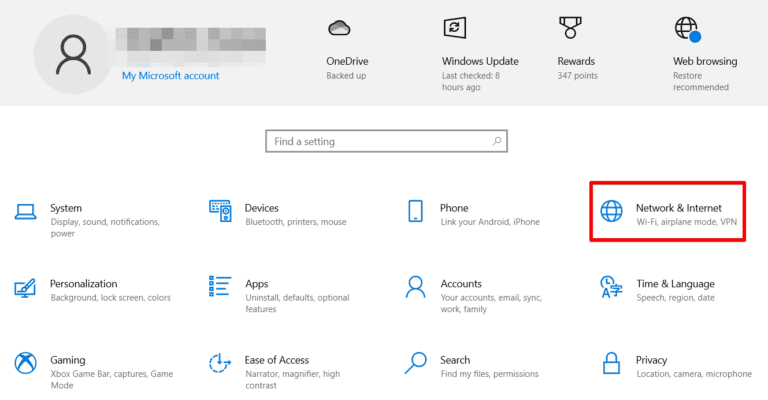Click 'Find my files, permissions' description

click(x=489, y=374)
